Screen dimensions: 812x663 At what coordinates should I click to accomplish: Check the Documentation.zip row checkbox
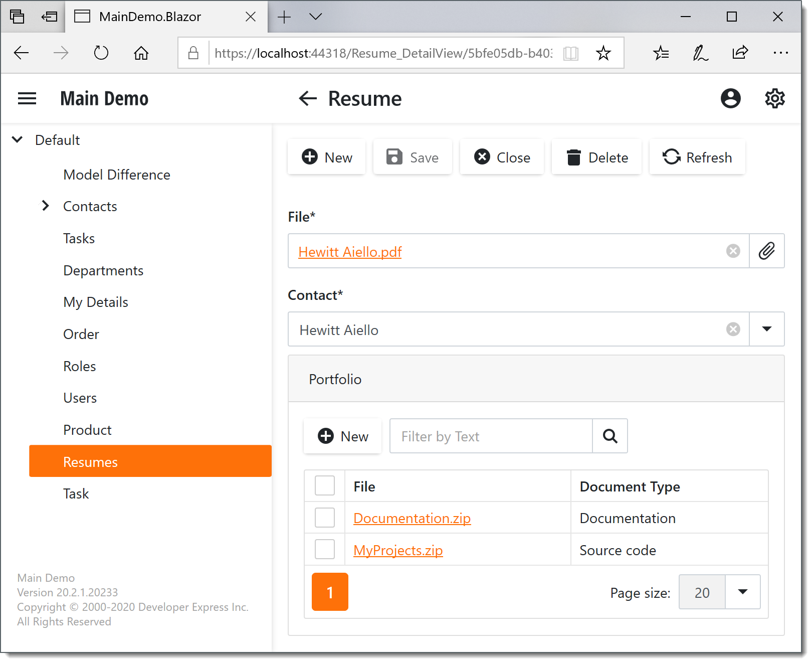point(325,518)
